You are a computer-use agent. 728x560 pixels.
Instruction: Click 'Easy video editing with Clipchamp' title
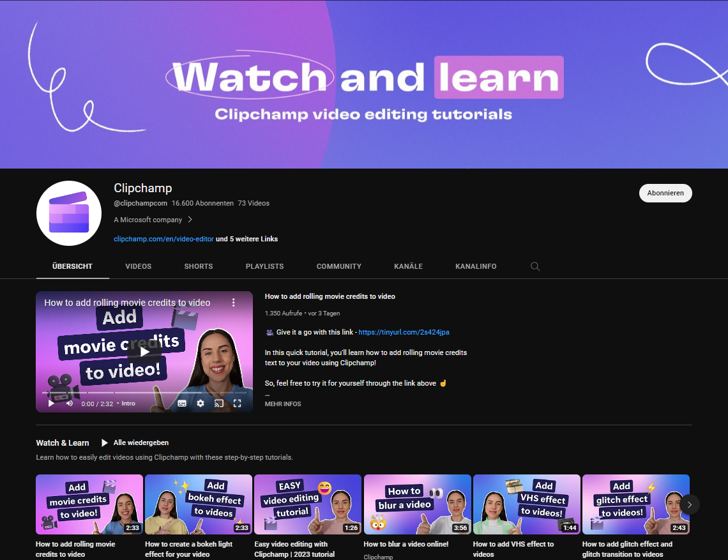coord(294,549)
